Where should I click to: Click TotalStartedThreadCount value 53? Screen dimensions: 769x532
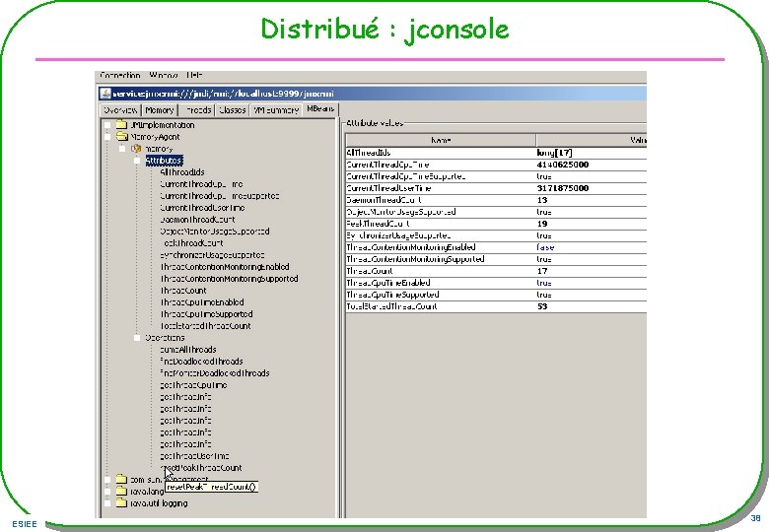point(542,306)
